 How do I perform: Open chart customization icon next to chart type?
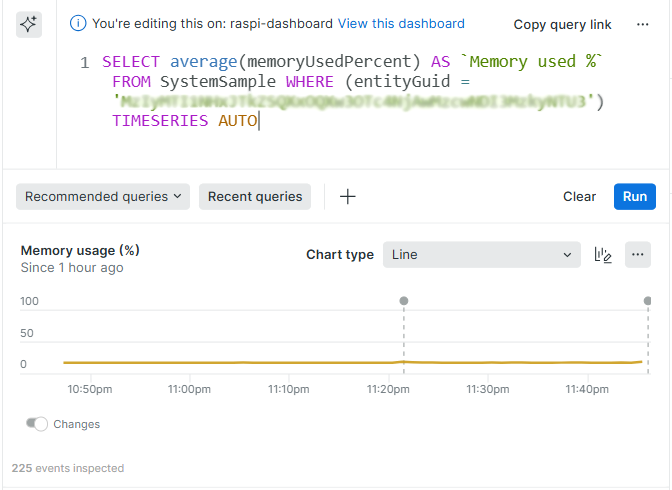(603, 255)
